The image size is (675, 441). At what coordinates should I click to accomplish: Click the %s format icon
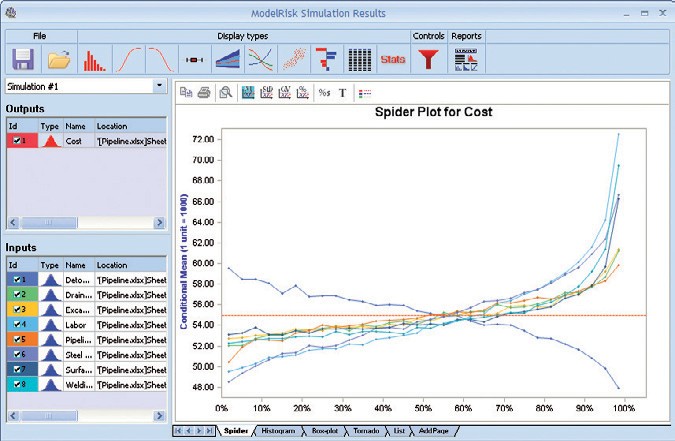[324, 93]
